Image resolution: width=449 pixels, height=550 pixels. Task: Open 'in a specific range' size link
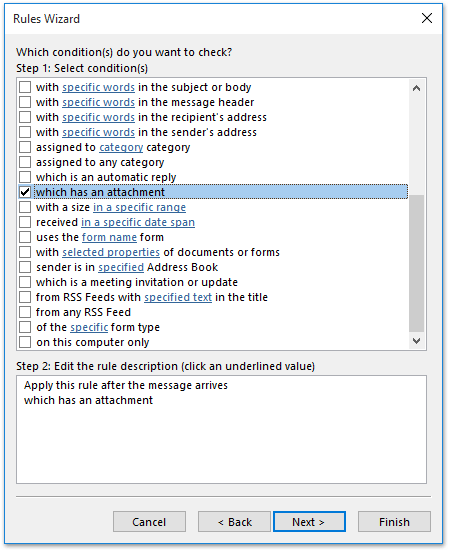click(139, 207)
